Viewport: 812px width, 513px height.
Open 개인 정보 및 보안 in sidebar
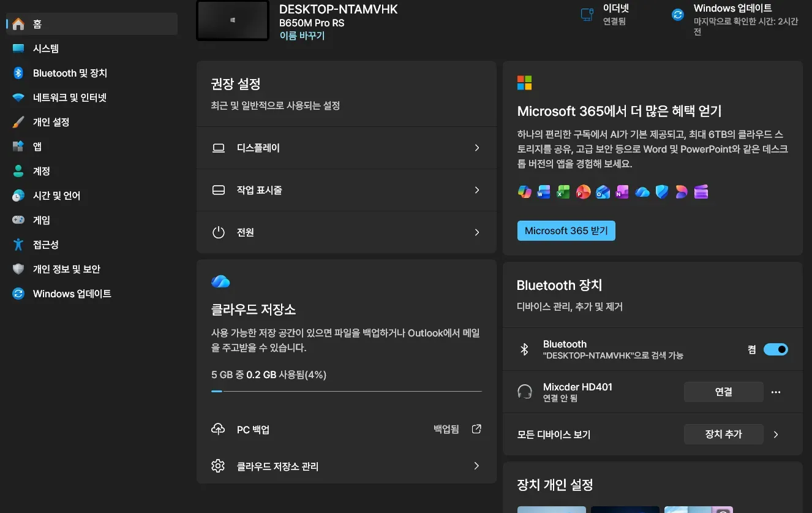66,269
